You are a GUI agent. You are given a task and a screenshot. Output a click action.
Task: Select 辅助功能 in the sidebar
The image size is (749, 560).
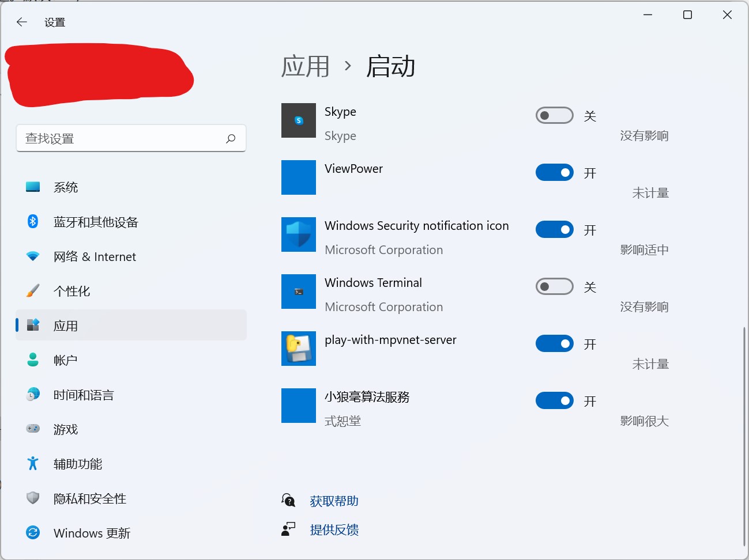(x=131, y=464)
